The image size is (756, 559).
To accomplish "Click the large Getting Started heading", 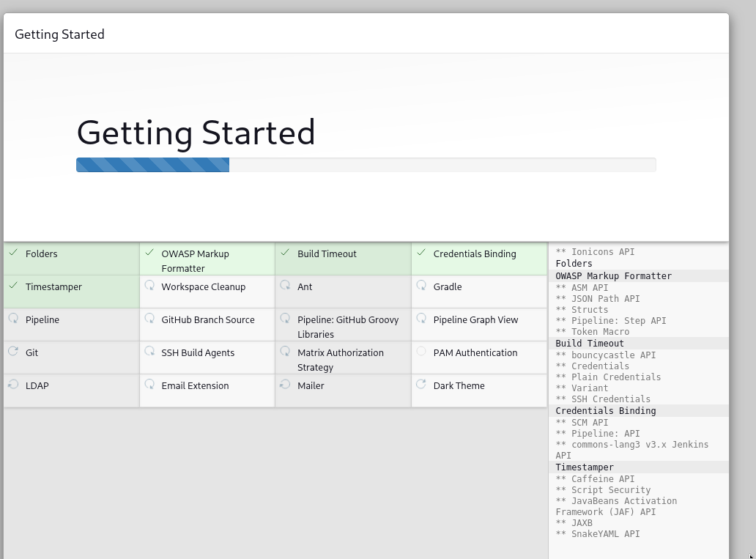I will pos(196,133).
